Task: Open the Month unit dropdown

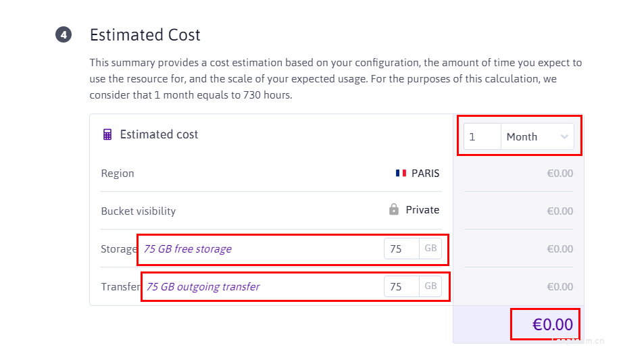Action: tap(537, 136)
